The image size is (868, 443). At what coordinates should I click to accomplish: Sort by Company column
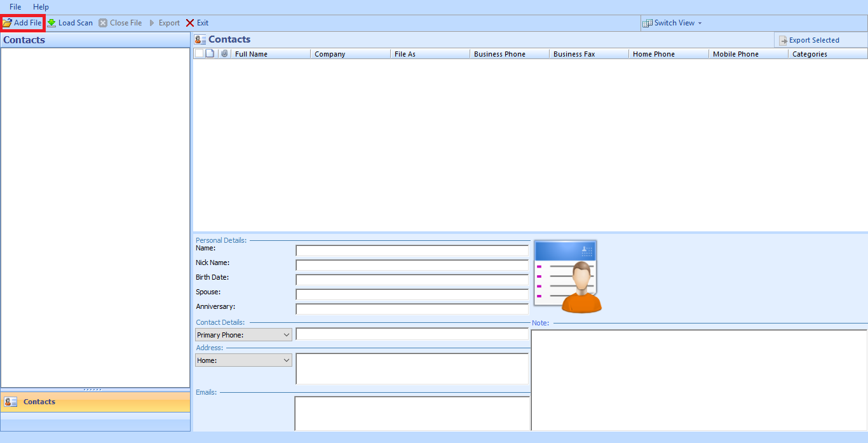coord(351,54)
